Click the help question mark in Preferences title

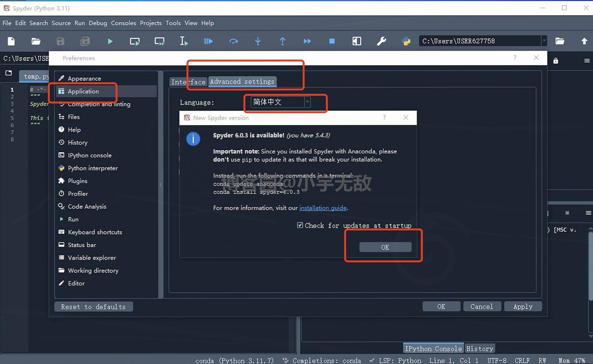(515, 58)
